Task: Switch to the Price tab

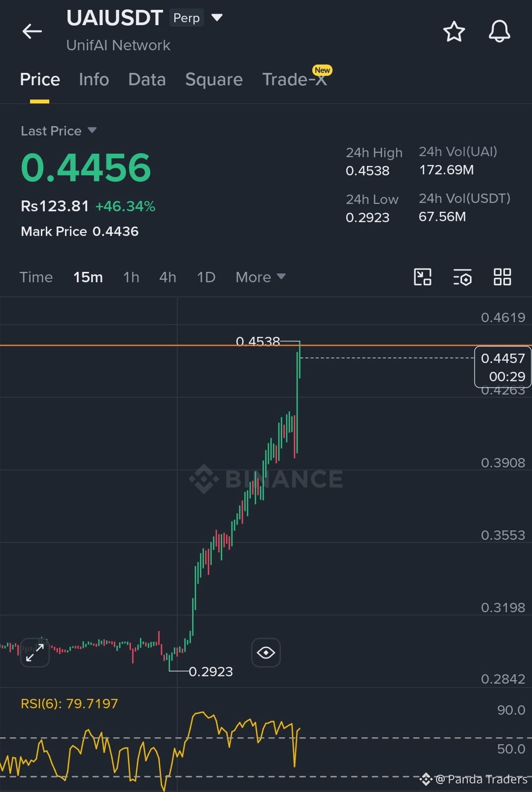Action: pyautogui.click(x=40, y=80)
